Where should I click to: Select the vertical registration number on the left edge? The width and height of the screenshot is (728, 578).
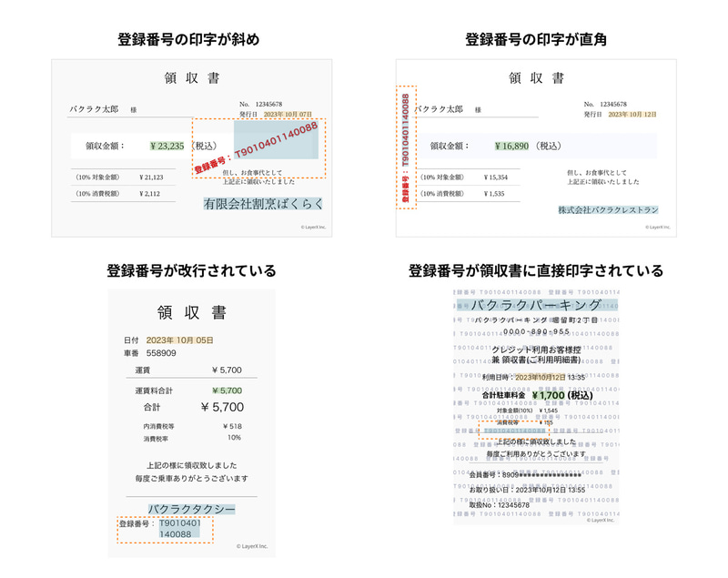pos(406,147)
